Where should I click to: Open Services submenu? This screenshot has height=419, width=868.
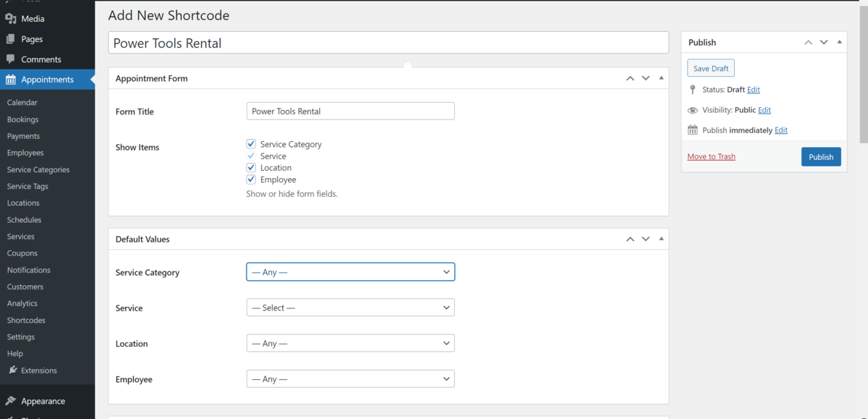click(21, 237)
